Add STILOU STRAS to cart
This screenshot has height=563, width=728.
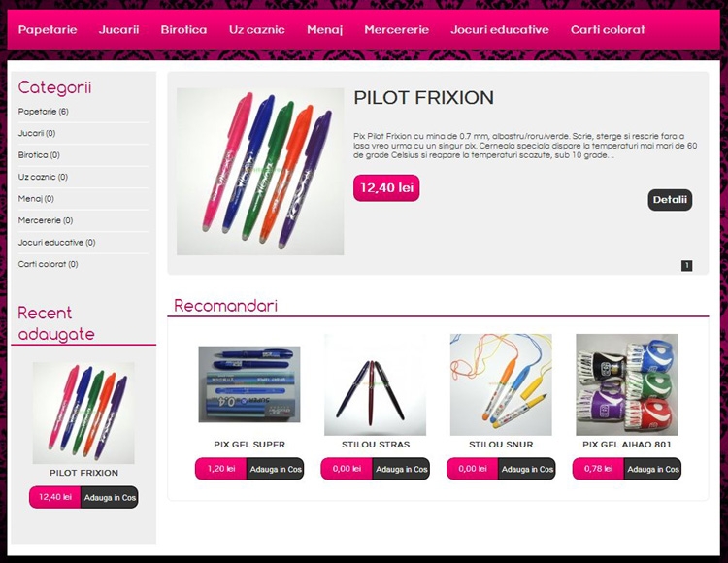point(402,469)
